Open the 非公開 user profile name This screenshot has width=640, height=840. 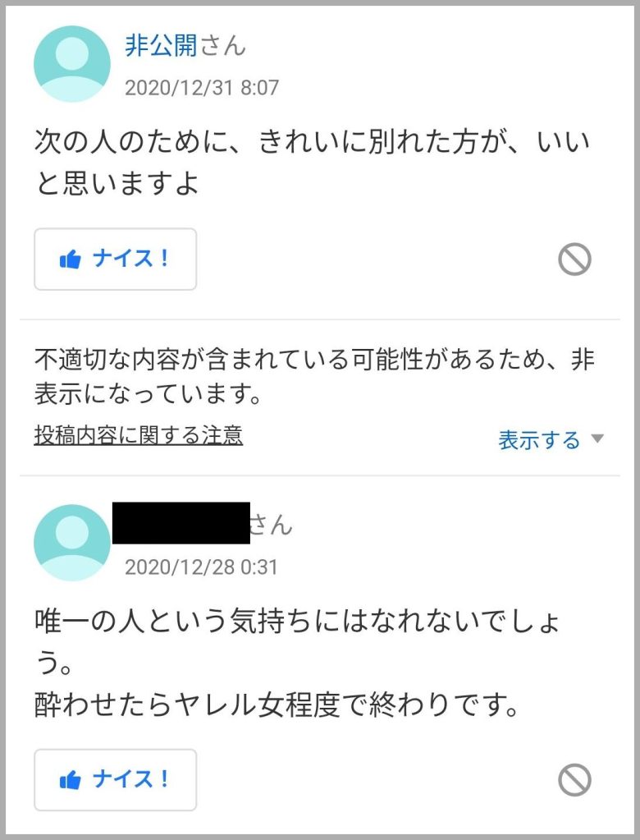(x=161, y=46)
